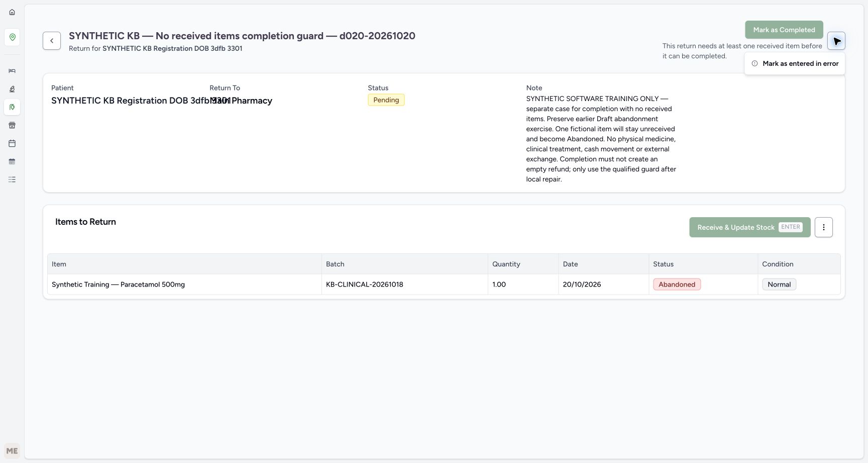868x463 pixels.
Task: Open the highlighted pharmacy icon in sidebar
Action: click(x=12, y=107)
